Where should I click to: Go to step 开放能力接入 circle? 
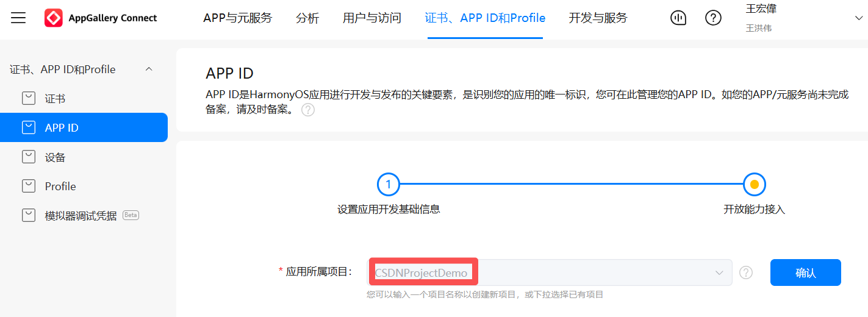coord(754,183)
